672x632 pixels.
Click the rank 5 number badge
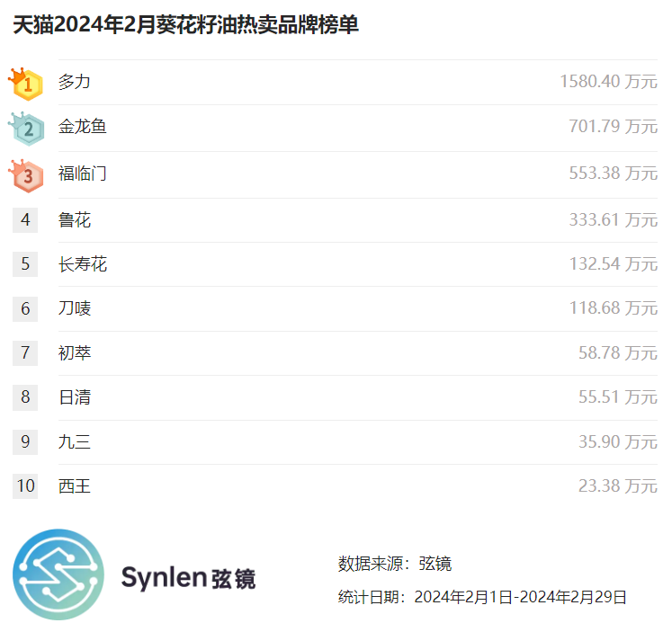25,264
